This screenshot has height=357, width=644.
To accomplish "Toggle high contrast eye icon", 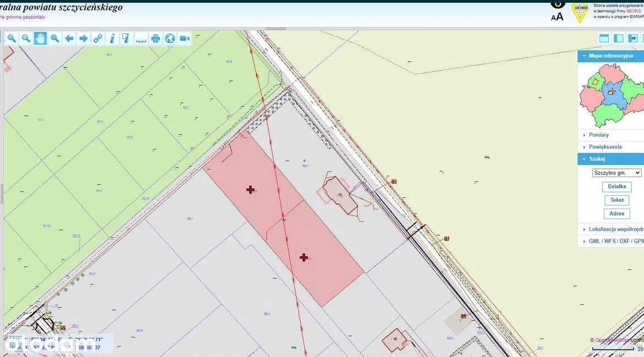I will coord(558,3).
